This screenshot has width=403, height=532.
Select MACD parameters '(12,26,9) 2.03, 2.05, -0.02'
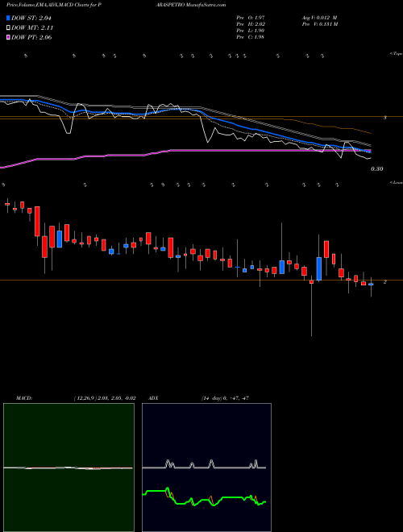pos(105,398)
